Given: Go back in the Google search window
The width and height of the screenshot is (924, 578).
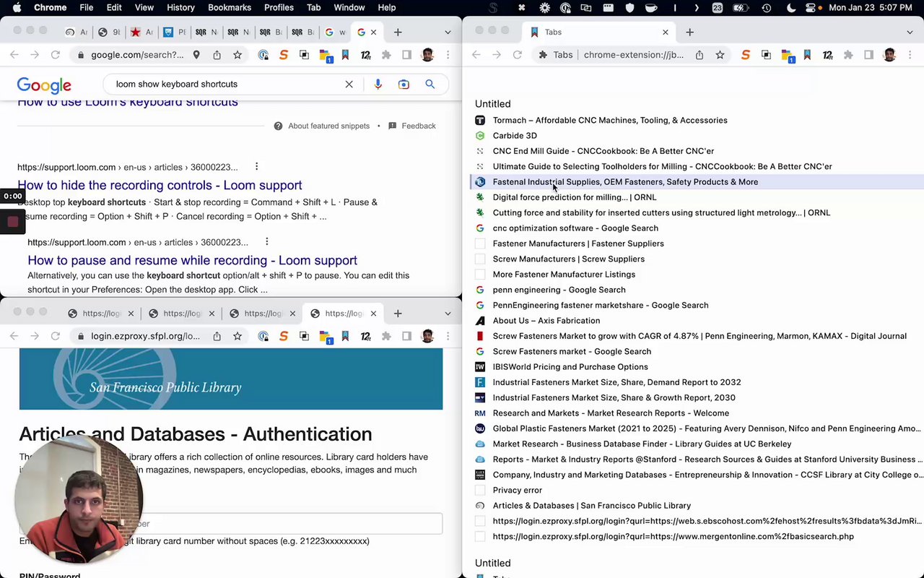Looking at the screenshot, I should [x=14, y=55].
